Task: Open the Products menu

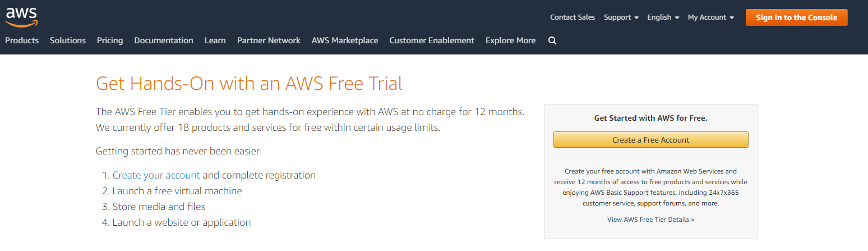Action: 22,40
